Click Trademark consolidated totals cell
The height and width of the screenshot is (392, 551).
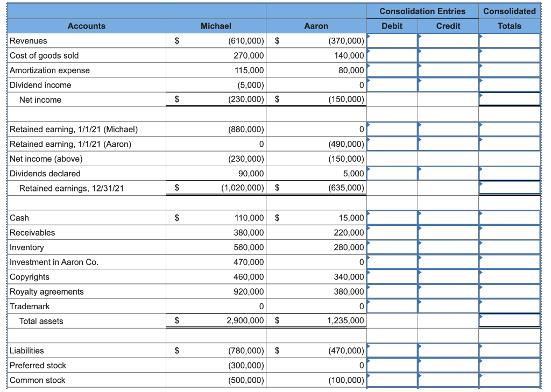point(510,306)
